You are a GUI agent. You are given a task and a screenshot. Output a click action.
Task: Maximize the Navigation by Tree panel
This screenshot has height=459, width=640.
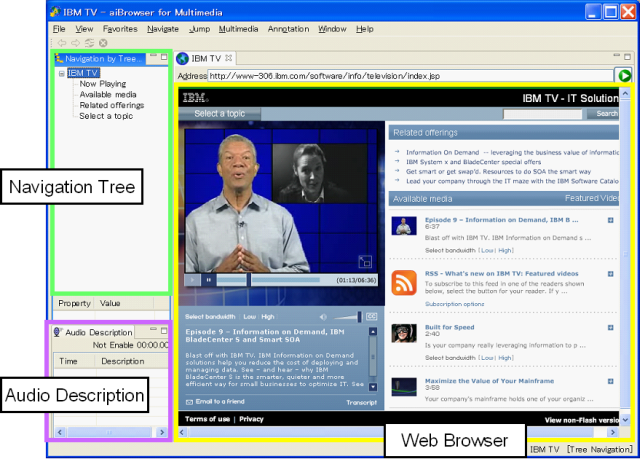(x=164, y=57)
